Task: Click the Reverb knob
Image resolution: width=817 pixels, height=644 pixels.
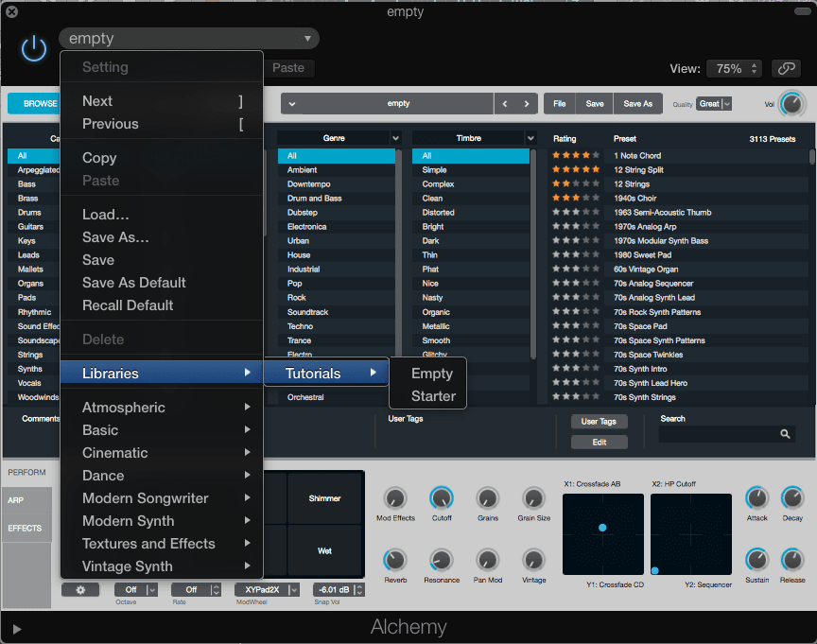Action: (395, 560)
